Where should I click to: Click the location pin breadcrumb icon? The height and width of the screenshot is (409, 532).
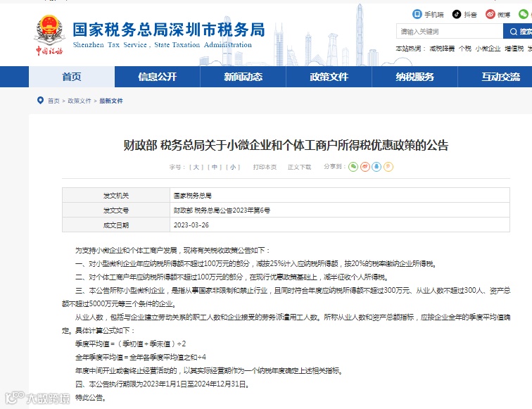coord(40,101)
